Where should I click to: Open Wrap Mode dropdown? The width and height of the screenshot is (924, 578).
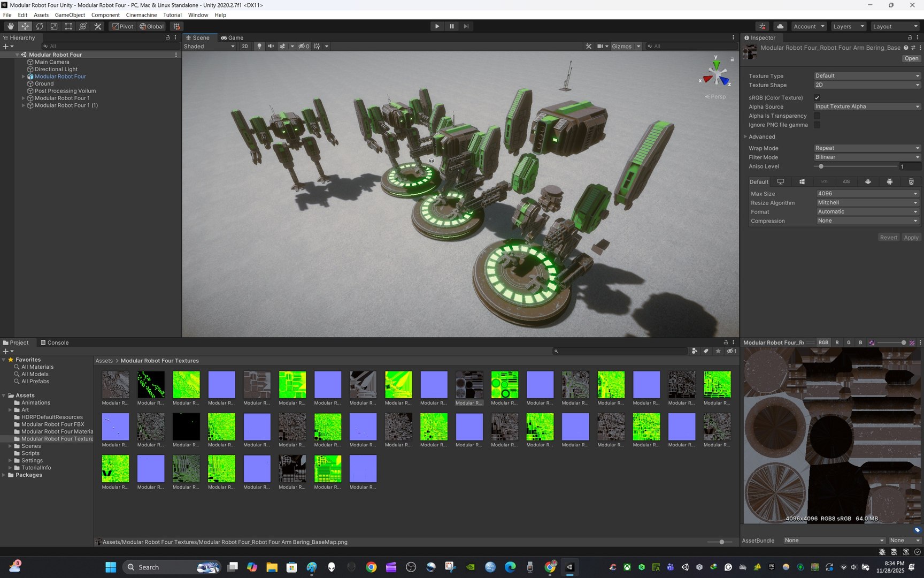(867, 148)
